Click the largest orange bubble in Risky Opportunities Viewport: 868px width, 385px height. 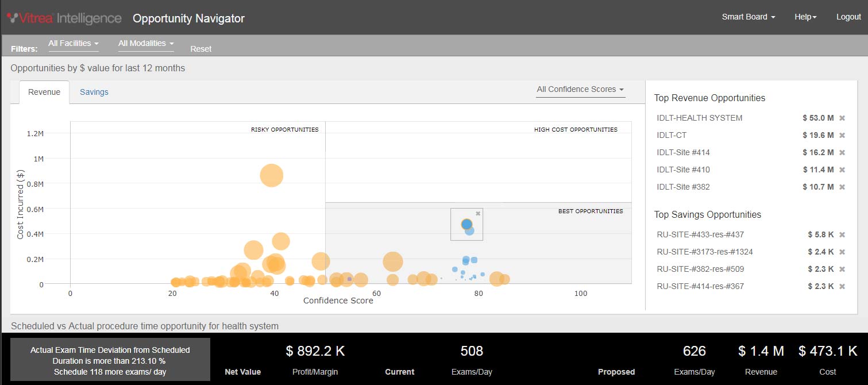272,175
